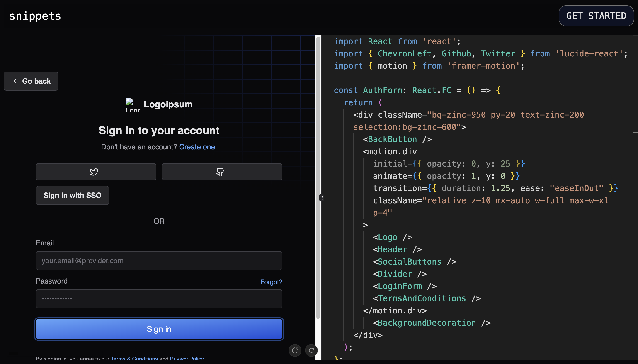Open the Create one link
Screen dimensions: 638x364
(198, 147)
